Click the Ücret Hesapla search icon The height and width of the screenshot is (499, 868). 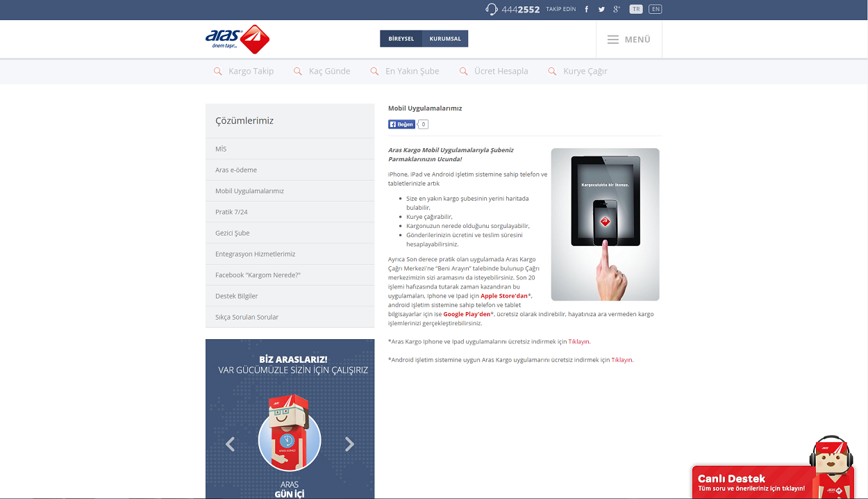[x=463, y=71]
